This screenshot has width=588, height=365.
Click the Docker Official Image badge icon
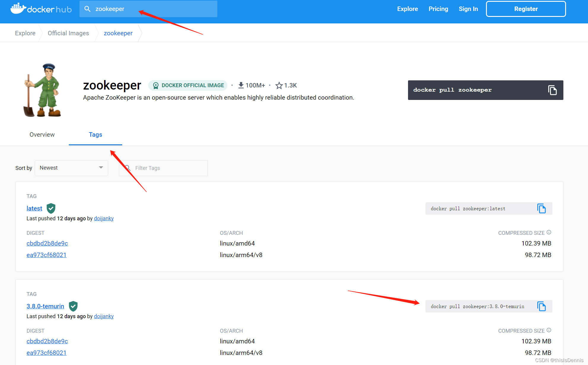coord(156,85)
